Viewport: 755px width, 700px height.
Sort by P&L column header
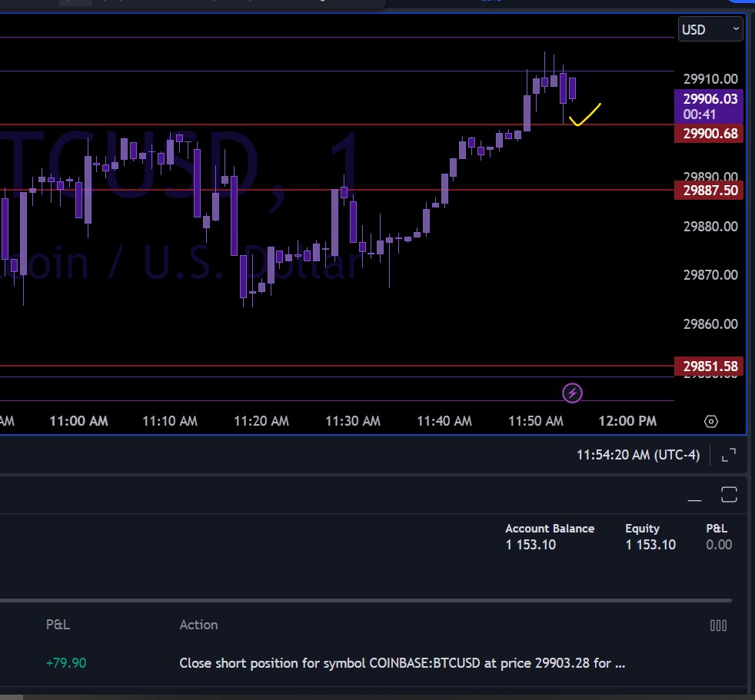(58, 625)
